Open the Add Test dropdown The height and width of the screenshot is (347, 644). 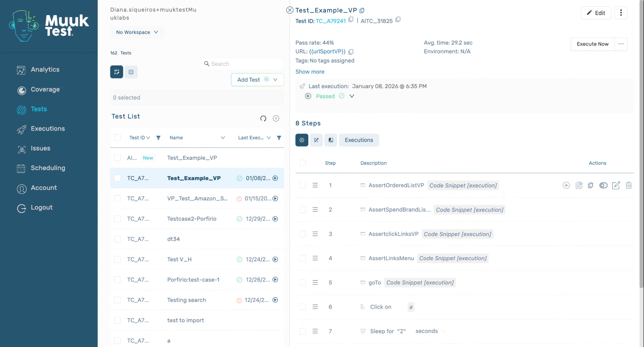(x=257, y=80)
